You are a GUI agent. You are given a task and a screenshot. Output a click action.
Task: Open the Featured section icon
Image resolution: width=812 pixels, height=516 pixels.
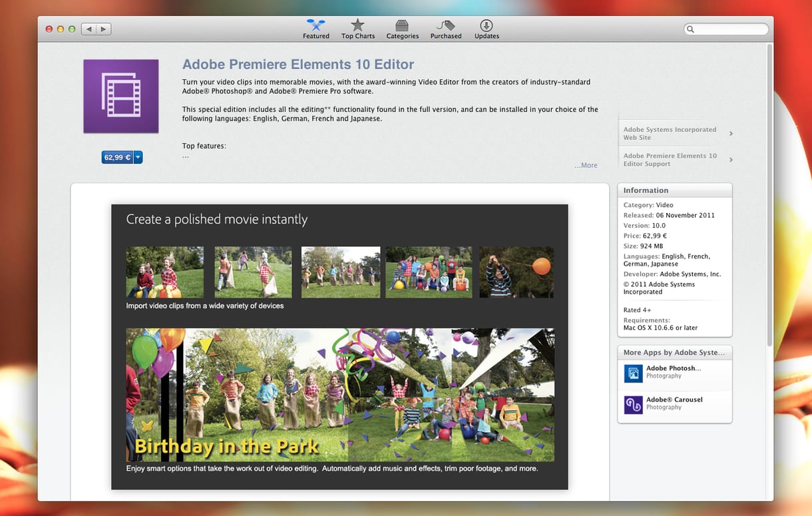(x=316, y=25)
